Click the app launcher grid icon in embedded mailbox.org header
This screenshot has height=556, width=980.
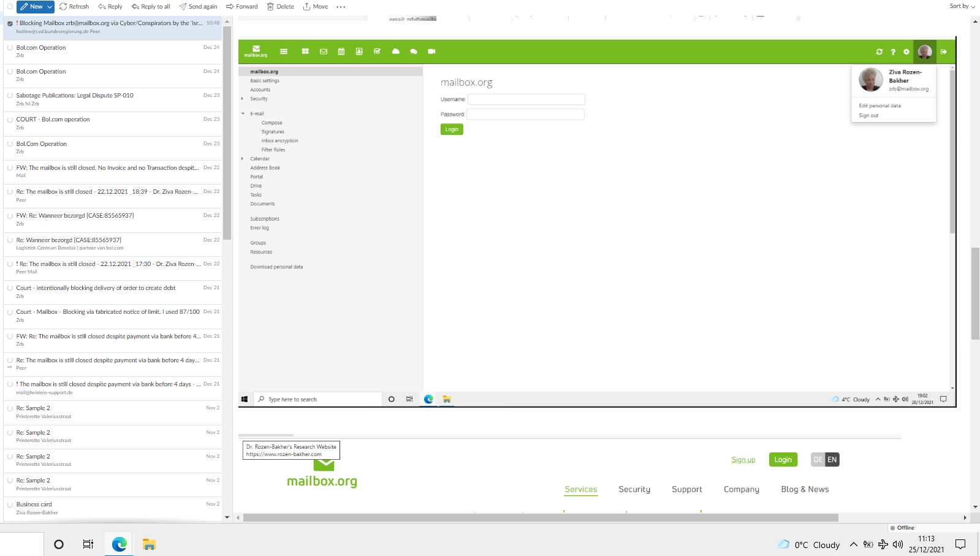(x=284, y=51)
